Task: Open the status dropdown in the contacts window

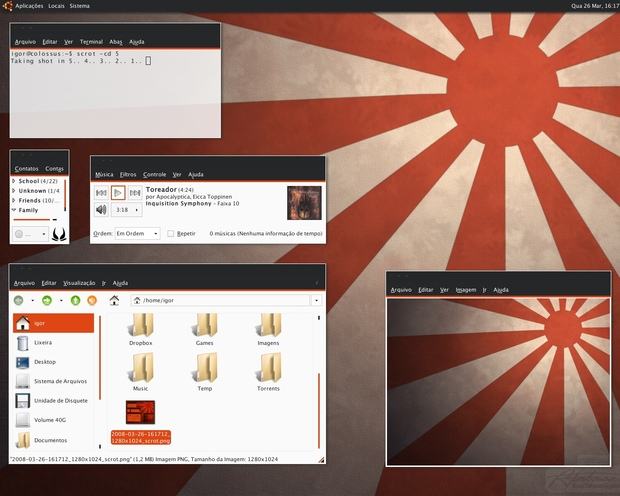Action: point(30,234)
